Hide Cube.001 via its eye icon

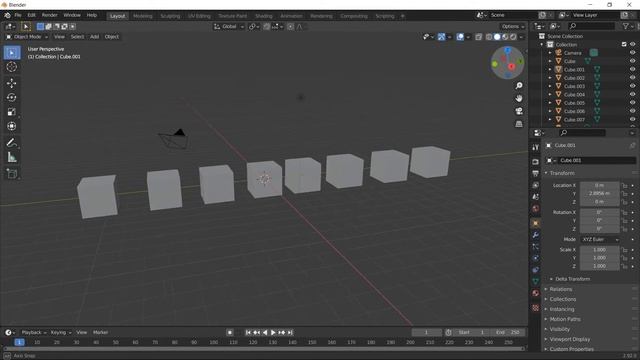click(x=632, y=69)
